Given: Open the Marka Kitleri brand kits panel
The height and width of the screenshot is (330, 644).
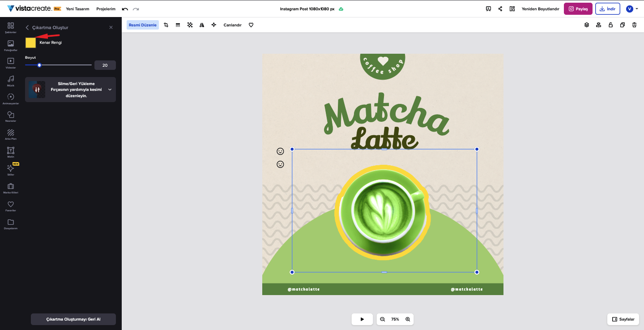Looking at the screenshot, I should (x=11, y=188).
